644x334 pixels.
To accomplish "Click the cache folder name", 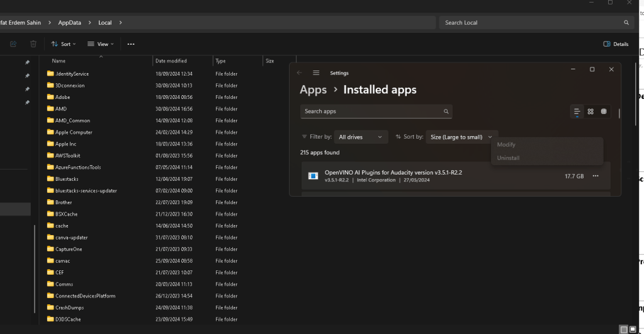I will (x=62, y=226).
